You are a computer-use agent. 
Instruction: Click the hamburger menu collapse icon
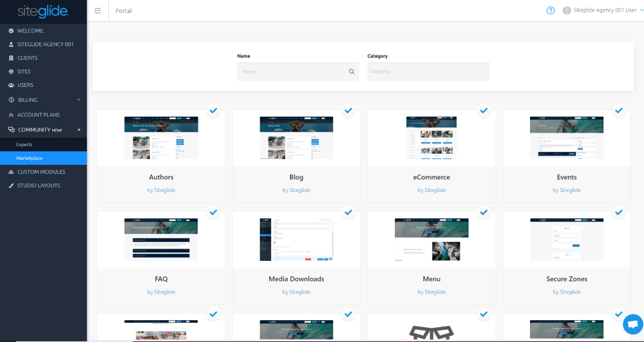[x=97, y=10]
